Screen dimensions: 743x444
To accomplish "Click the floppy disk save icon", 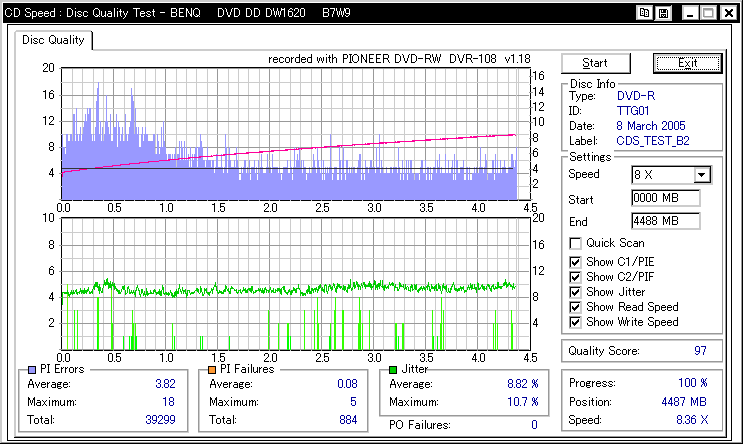I will (x=664, y=14).
